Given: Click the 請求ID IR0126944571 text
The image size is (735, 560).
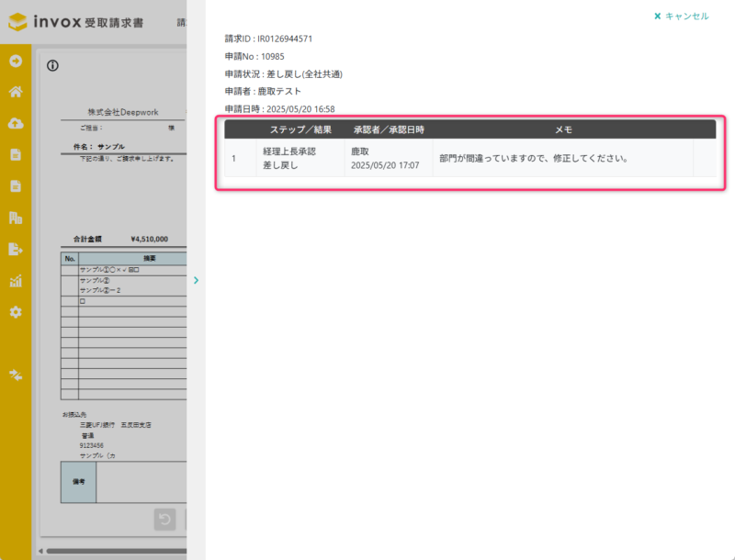Looking at the screenshot, I should click(x=268, y=39).
